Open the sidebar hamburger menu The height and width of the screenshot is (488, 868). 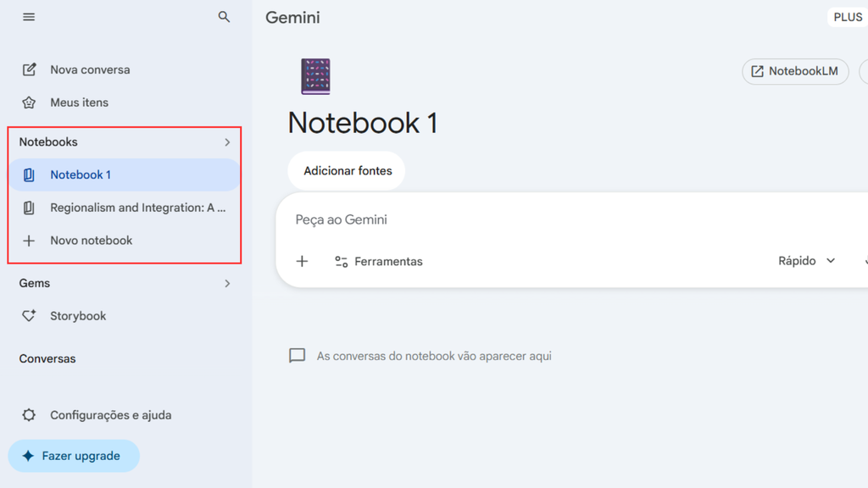(x=28, y=16)
